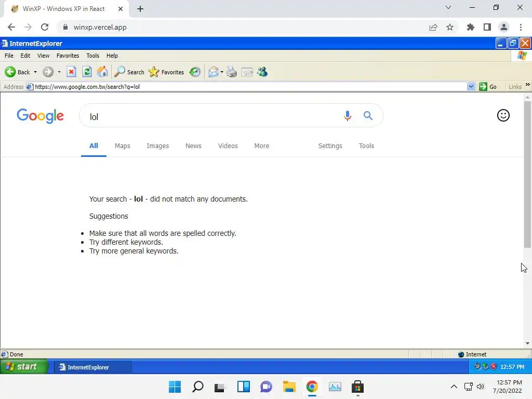
Task: Refresh the page with the IE Refresh icon
Action: [87, 72]
